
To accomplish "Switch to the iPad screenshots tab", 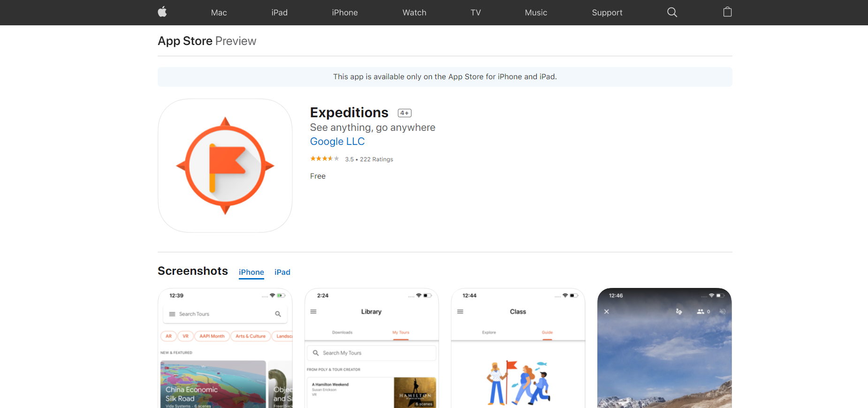I will pyautogui.click(x=282, y=272).
